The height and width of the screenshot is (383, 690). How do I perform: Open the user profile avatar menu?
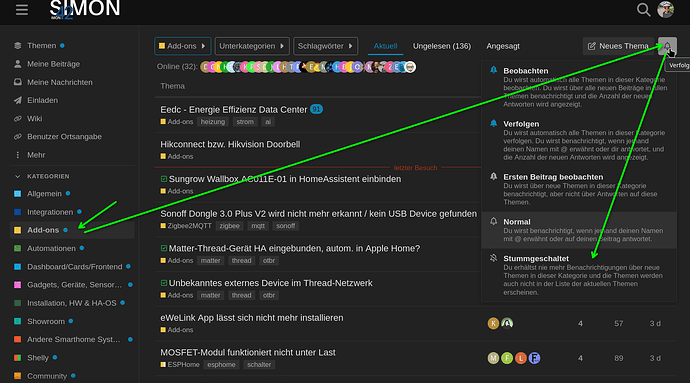(665, 9)
